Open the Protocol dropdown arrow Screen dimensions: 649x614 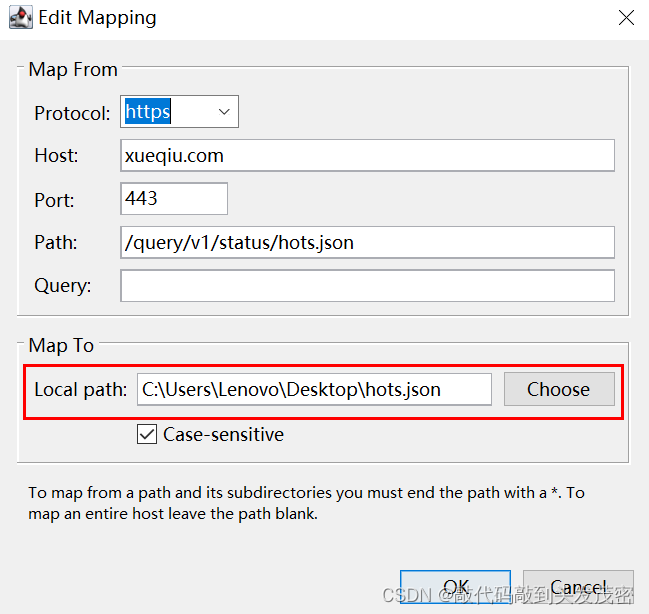pos(224,112)
